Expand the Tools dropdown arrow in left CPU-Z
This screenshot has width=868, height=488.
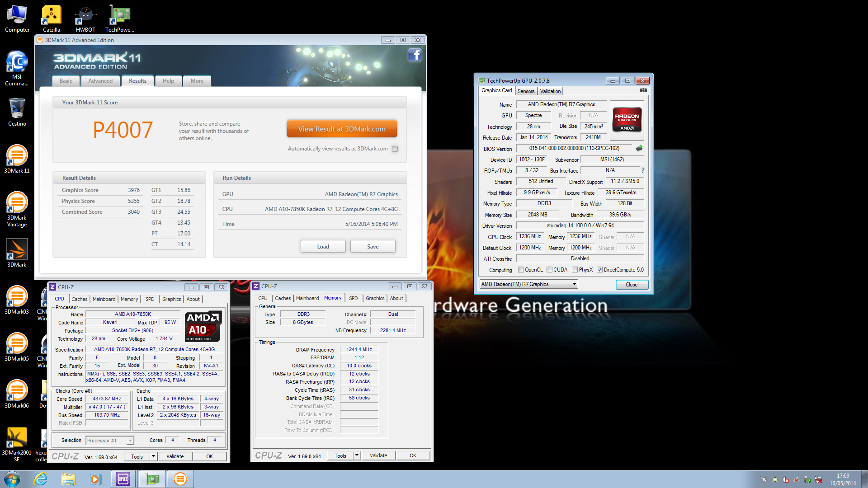(153, 456)
